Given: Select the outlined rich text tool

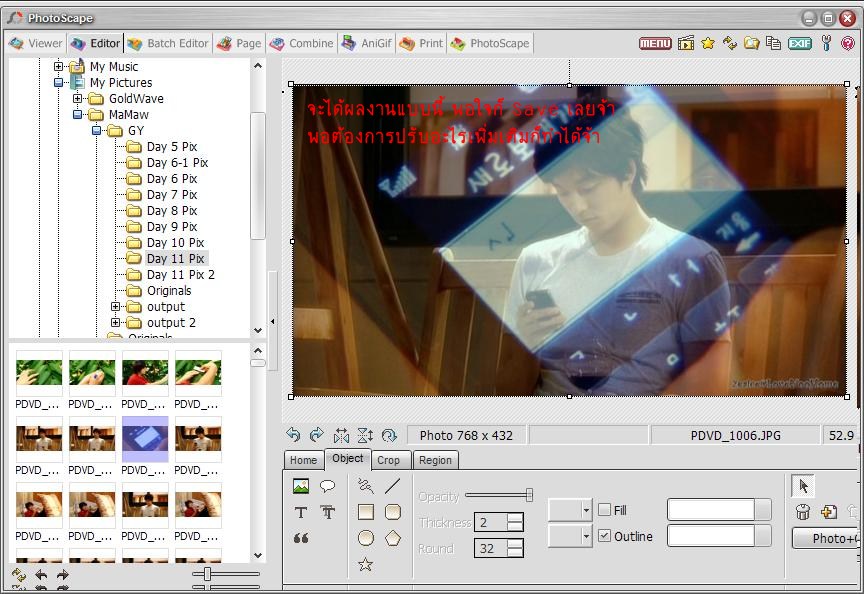Looking at the screenshot, I should 328,512.
